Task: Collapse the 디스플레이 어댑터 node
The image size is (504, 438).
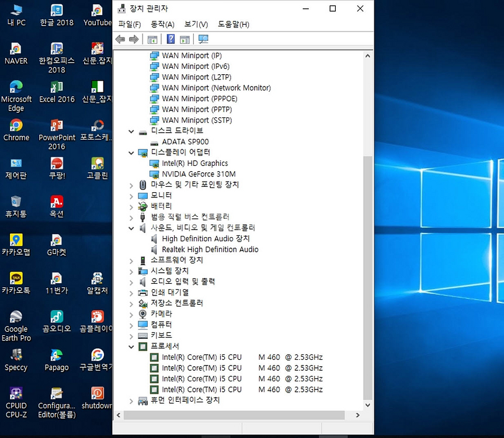Action: pos(131,153)
